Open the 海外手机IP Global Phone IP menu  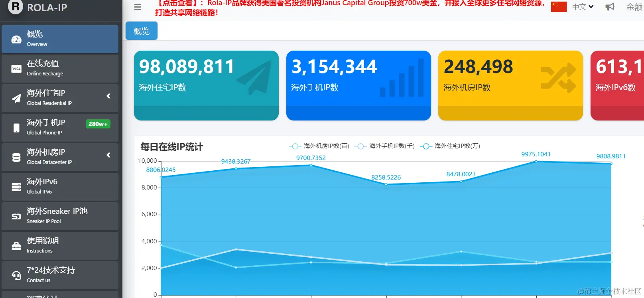[60, 128]
